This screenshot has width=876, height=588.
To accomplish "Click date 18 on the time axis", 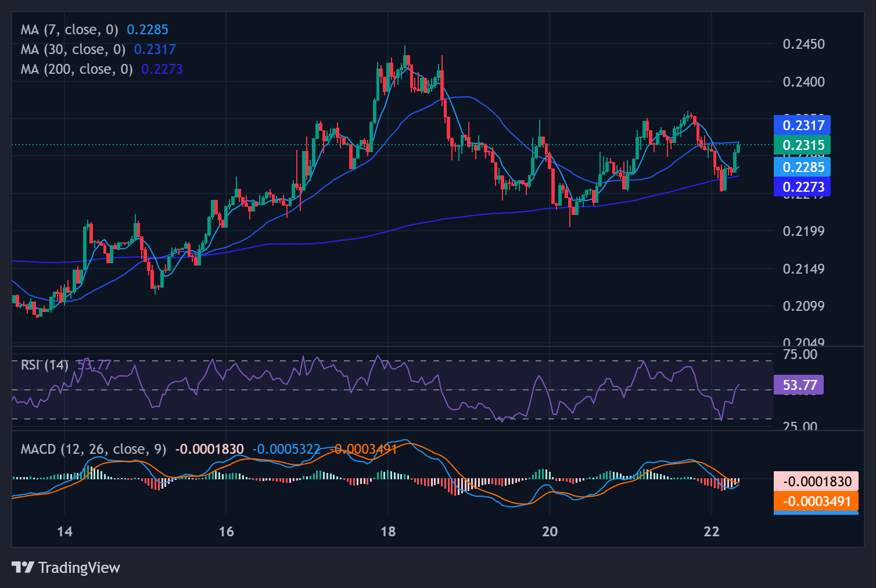I will (387, 531).
